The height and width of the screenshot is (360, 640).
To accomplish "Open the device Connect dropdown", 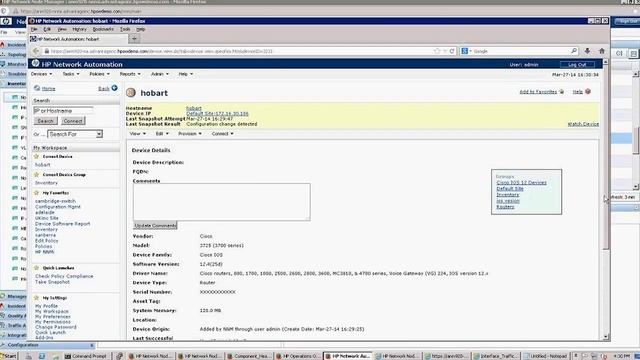I will point(222,133).
